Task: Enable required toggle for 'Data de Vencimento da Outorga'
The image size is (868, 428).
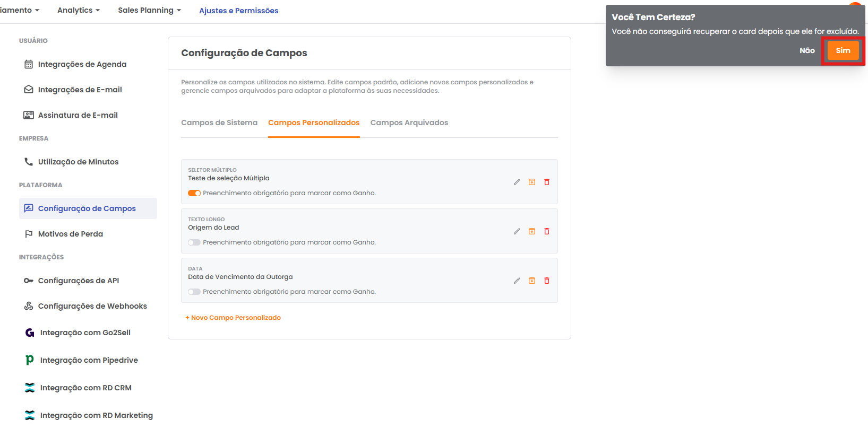Action: [x=194, y=292]
